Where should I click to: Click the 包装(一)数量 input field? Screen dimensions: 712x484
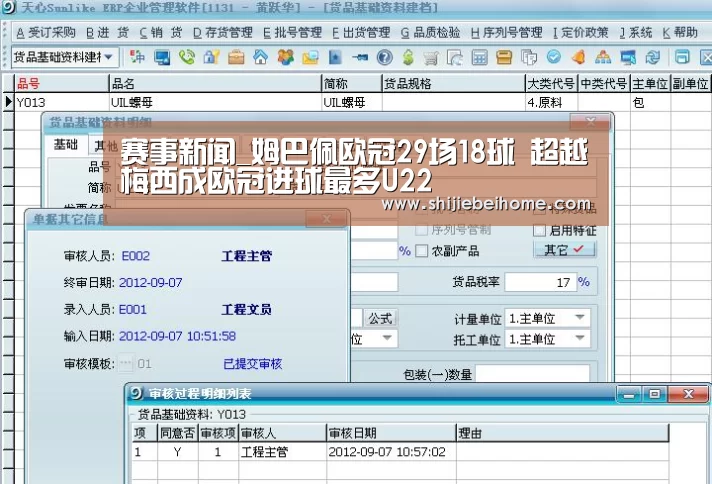(x=532, y=375)
